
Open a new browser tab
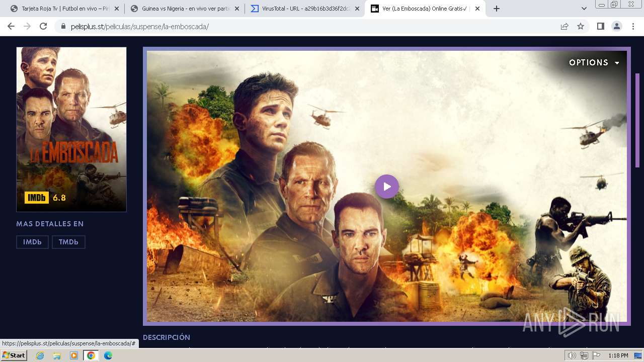(x=497, y=9)
